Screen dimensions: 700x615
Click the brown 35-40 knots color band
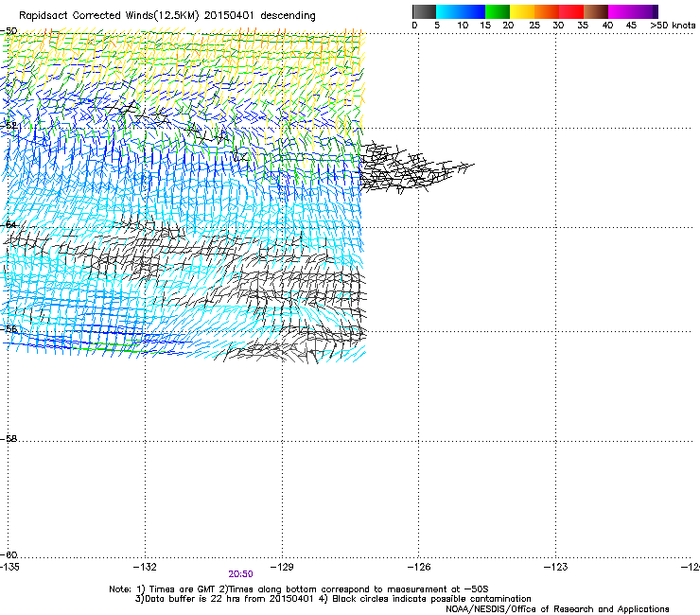point(596,11)
